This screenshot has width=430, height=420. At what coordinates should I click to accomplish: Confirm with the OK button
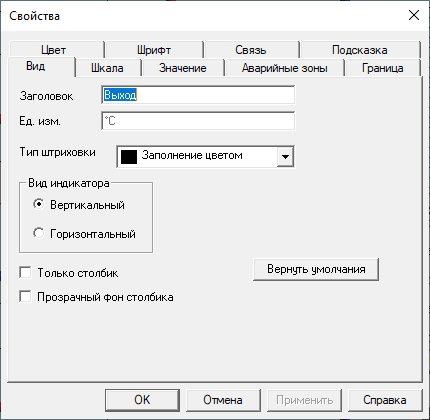point(142,400)
